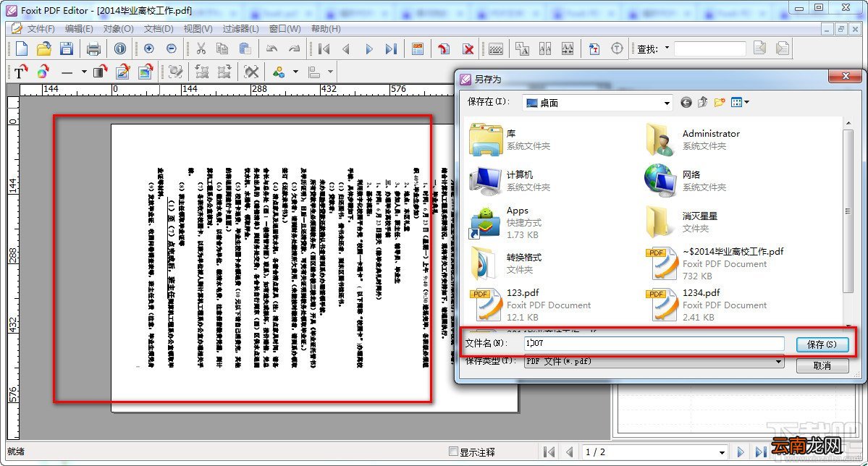
Task: Click the Print toolbar icon
Action: click(93, 49)
